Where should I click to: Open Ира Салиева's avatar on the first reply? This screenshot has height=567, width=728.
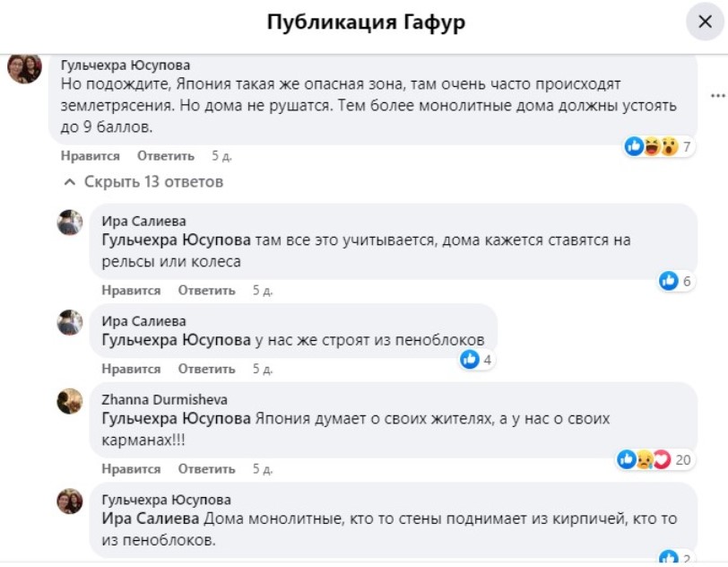pos(70,222)
